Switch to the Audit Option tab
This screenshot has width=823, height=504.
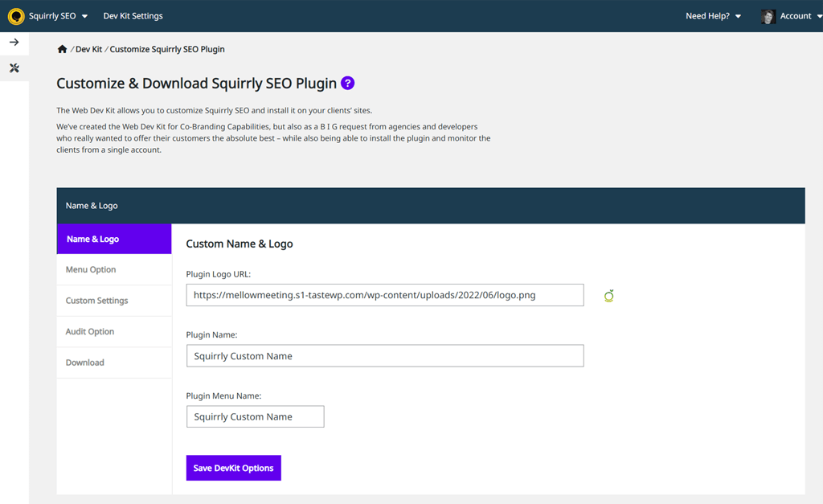[114, 332]
